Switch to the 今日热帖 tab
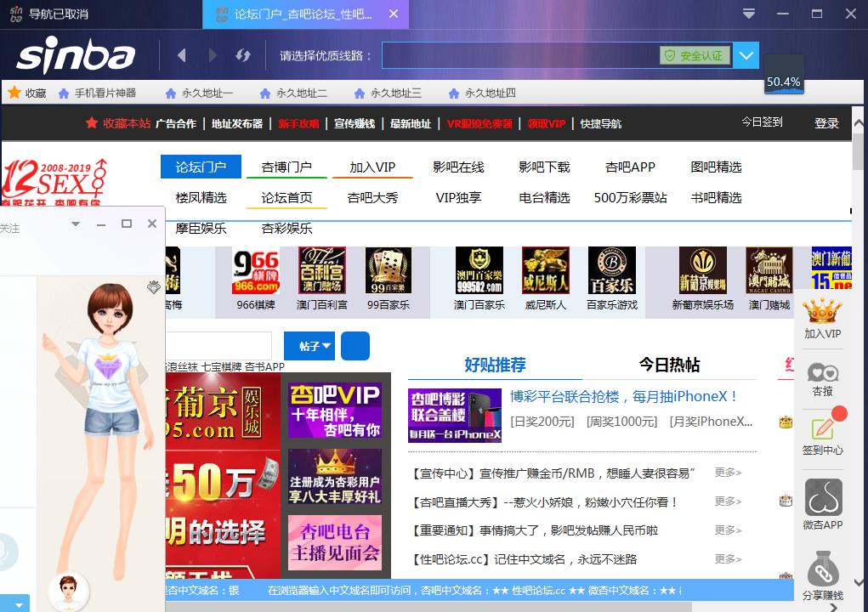 pyautogui.click(x=669, y=365)
